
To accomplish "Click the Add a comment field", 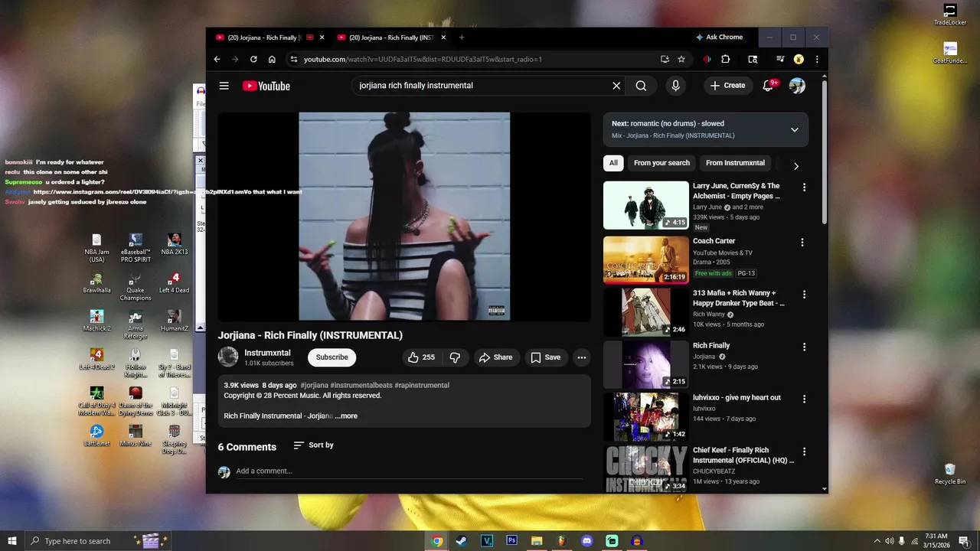I will pos(409,471).
